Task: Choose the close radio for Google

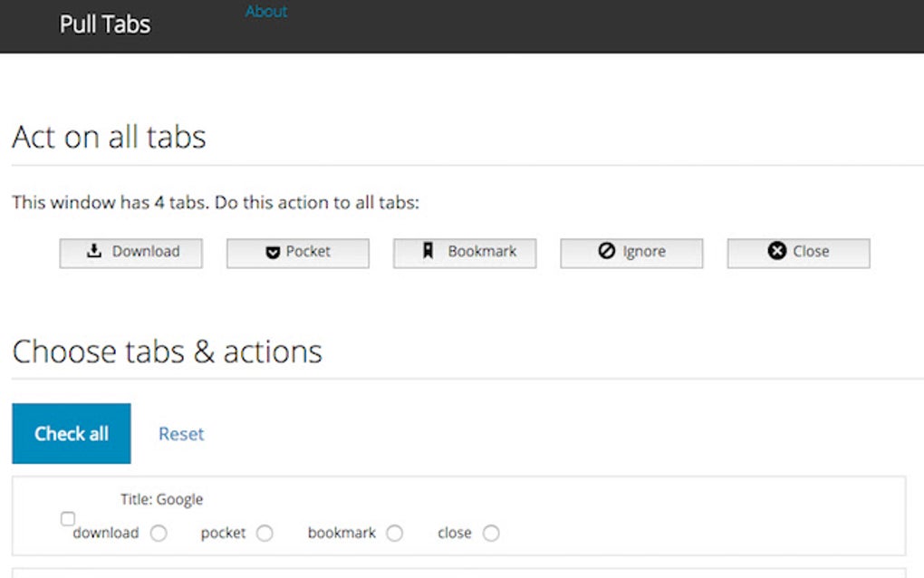Action: click(491, 534)
